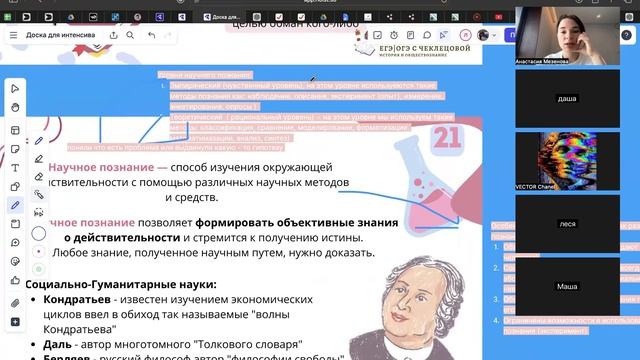Switch to the blue document browser tab
The height and width of the screenshot is (360, 640).
click(345, 17)
